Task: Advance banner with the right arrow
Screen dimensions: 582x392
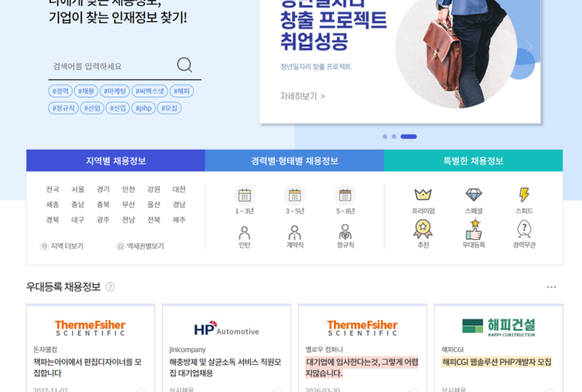Action: 529,46
